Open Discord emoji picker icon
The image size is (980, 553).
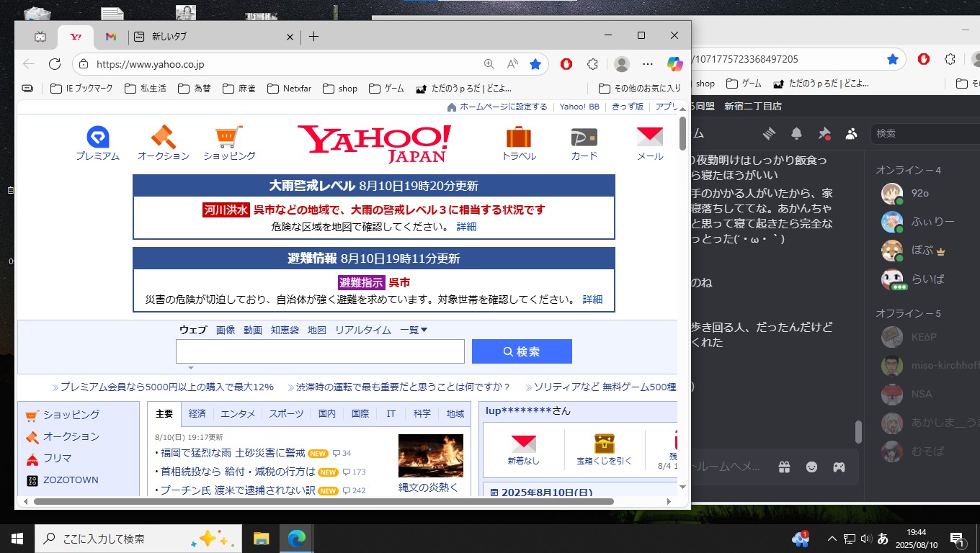point(811,467)
